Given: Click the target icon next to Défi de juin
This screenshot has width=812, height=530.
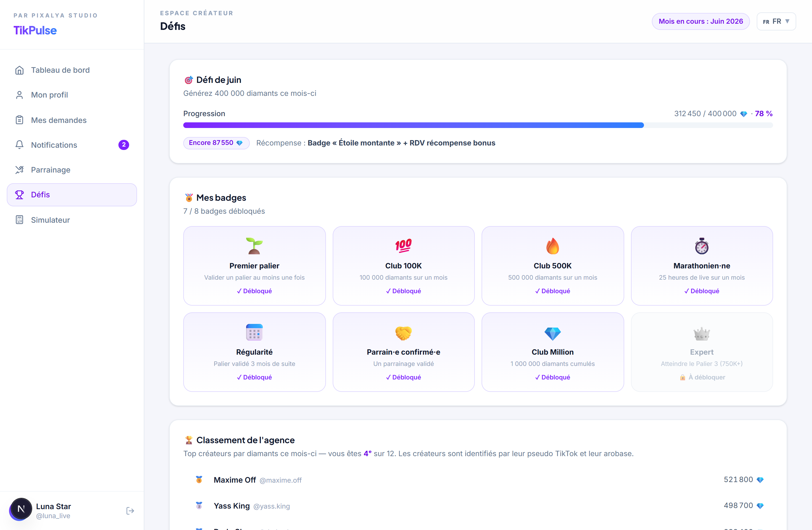Looking at the screenshot, I should tap(188, 80).
